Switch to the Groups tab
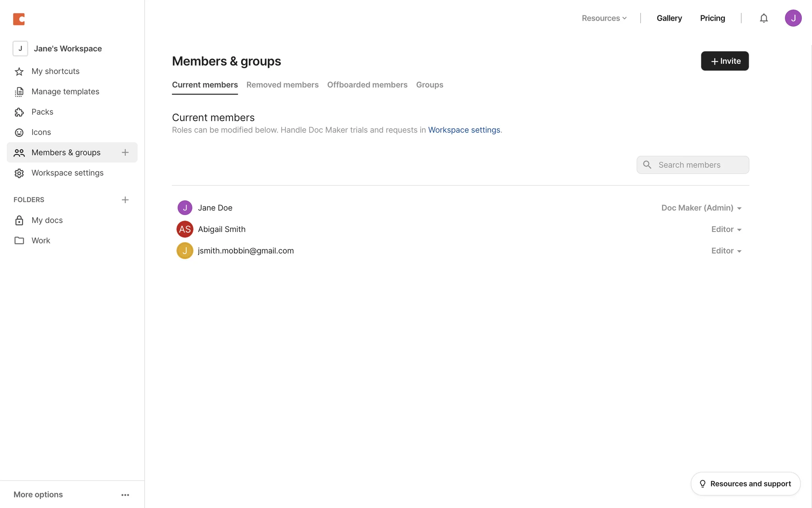The width and height of the screenshot is (812, 508). (x=429, y=85)
